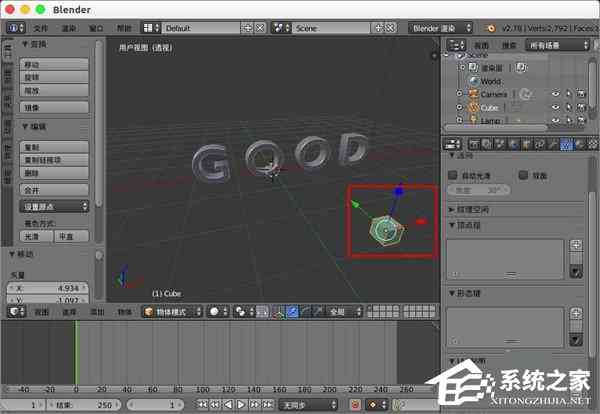The image size is (600, 414).
Task: Select the scale manipulator icon
Action: click(317, 312)
